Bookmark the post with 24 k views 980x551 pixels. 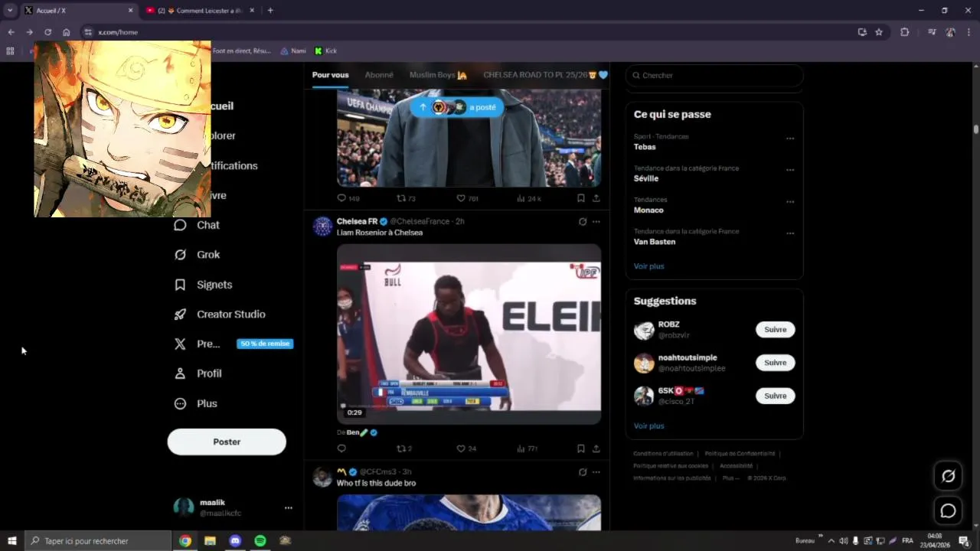(x=581, y=198)
